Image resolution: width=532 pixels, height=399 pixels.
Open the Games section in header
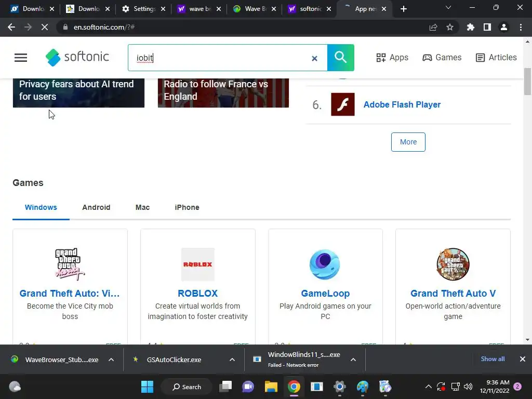click(x=442, y=57)
